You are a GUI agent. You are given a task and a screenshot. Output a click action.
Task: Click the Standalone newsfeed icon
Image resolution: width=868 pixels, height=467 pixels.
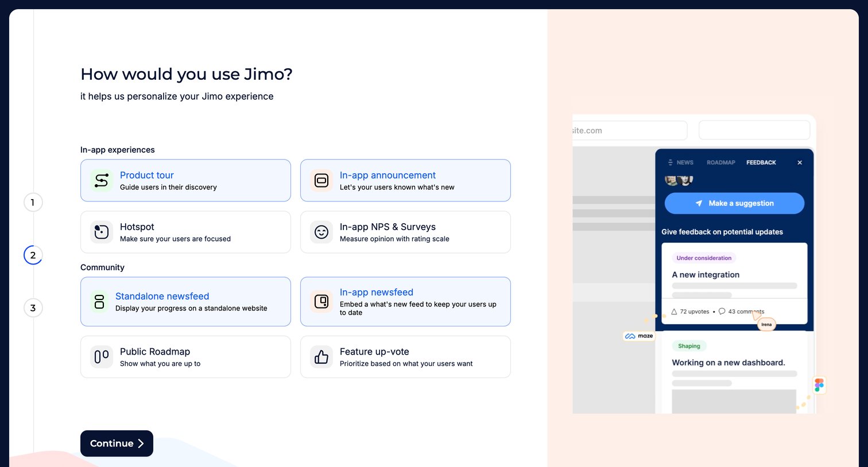99,302
